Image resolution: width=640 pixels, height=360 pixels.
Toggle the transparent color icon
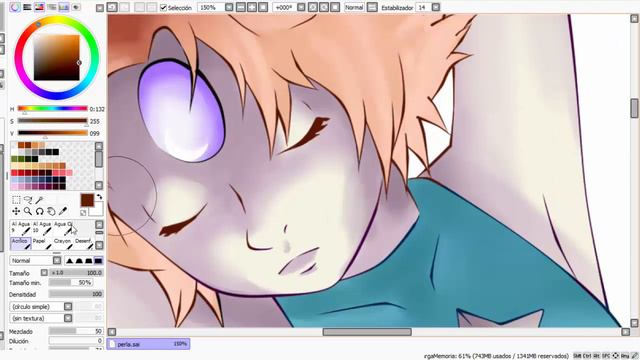point(83,213)
